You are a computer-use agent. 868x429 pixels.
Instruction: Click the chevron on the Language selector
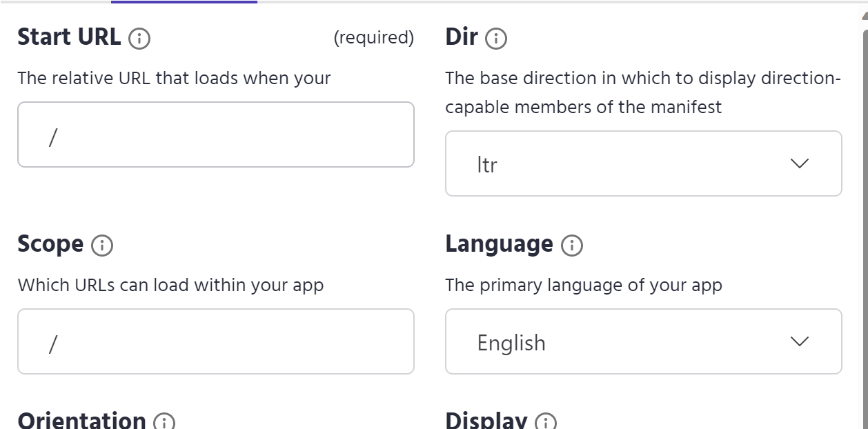pos(798,341)
